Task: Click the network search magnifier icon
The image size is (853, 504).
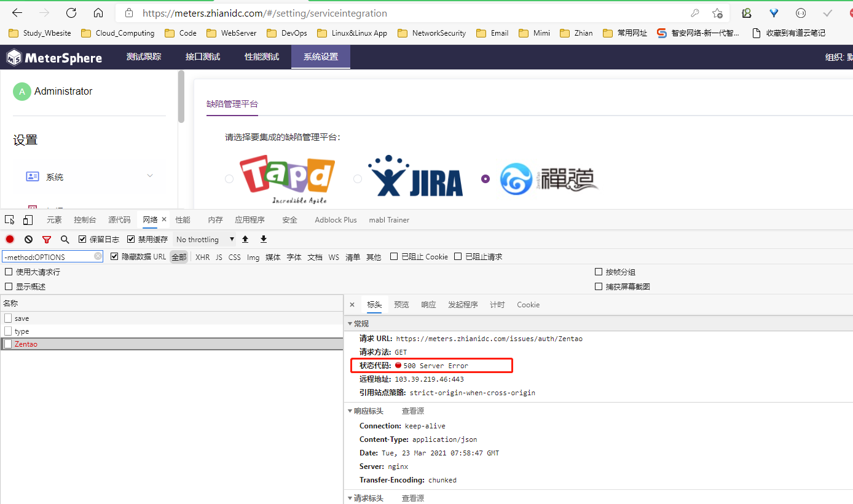Action: 65,239
